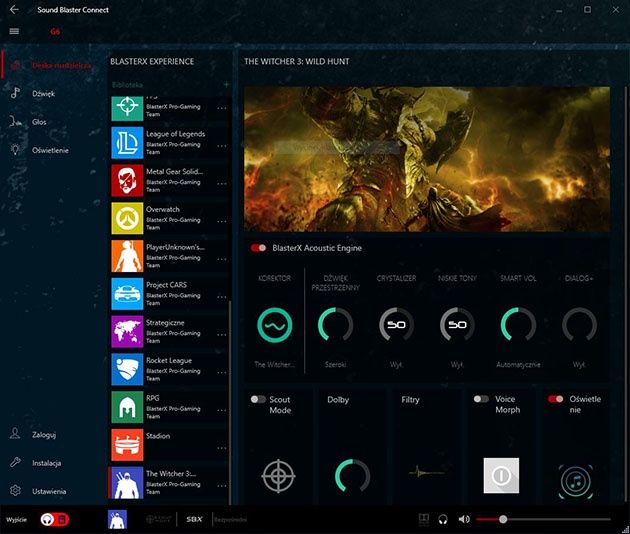Viewport: 630px width, 534px height.
Task: Open more options for RPG profile
Action: 222,410
